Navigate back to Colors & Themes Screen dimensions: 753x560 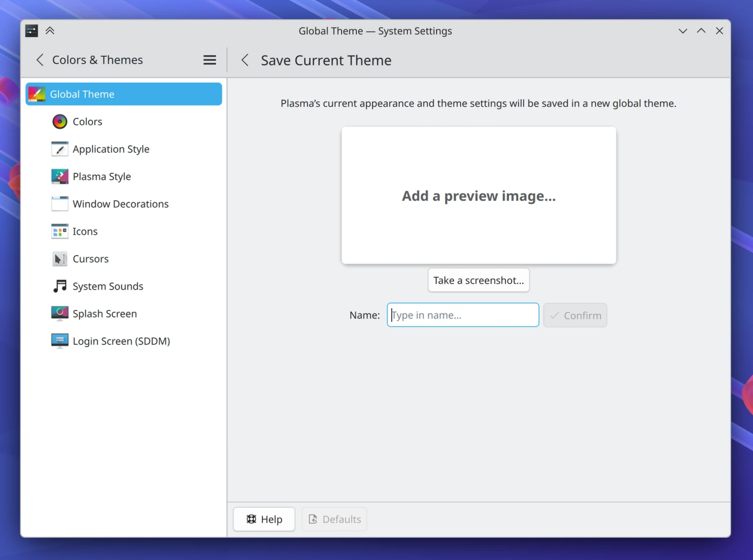click(40, 60)
